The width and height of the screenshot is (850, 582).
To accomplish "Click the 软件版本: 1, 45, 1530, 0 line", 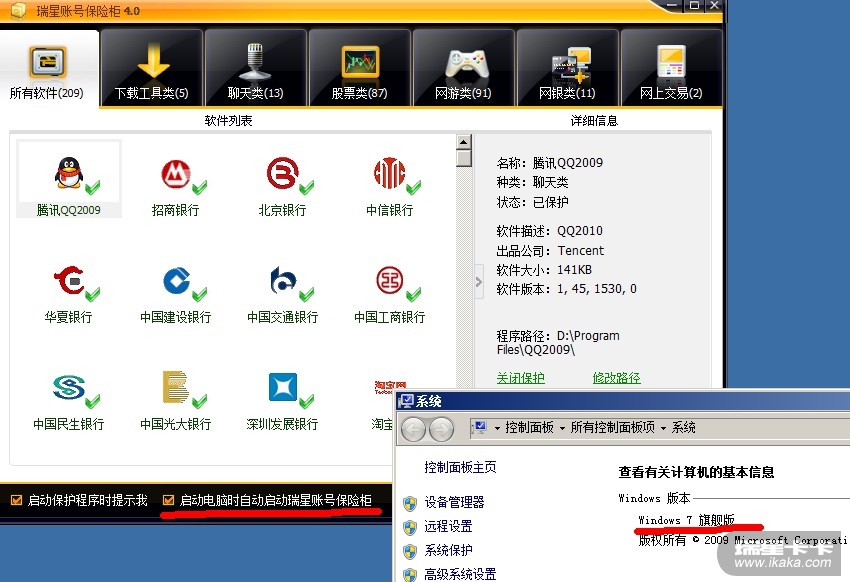I will click(x=566, y=289).
